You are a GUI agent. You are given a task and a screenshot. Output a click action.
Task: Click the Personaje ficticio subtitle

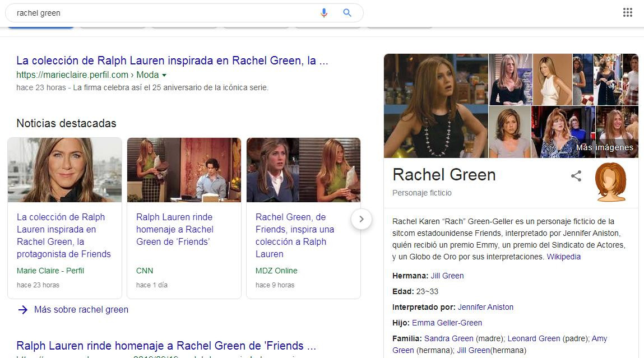(422, 193)
